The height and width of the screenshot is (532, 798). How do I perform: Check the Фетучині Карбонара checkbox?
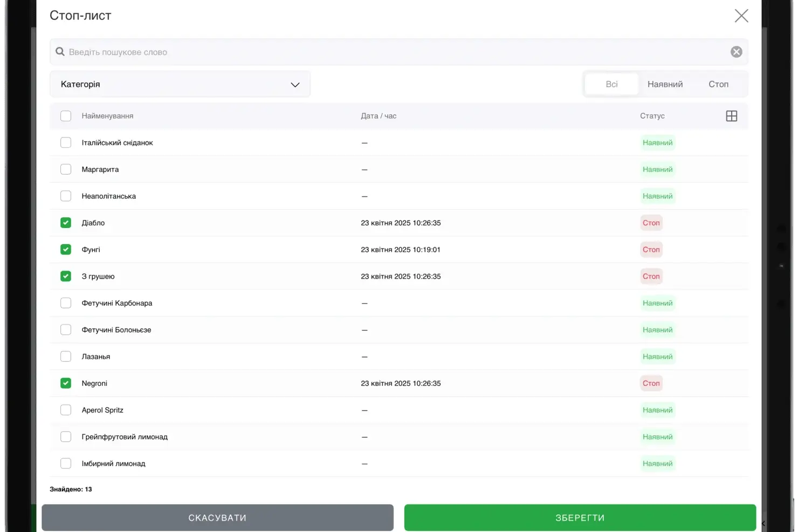tap(66, 303)
